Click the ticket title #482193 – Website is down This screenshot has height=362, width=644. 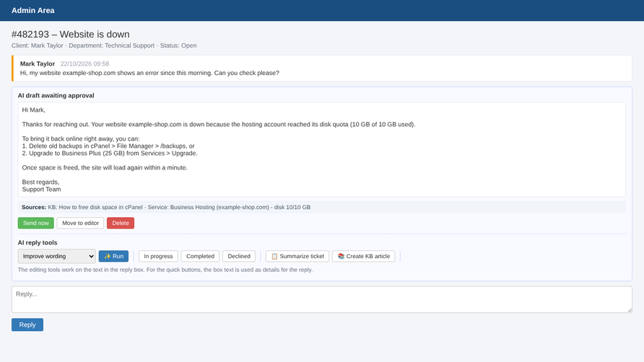[x=71, y=34]
